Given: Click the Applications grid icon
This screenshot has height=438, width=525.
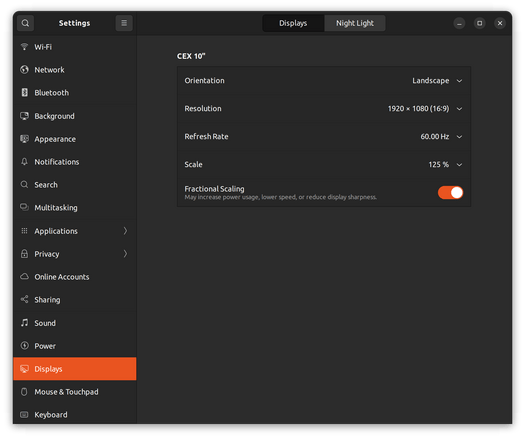Looking at the screenshot, I should click(x=24, y=231).
